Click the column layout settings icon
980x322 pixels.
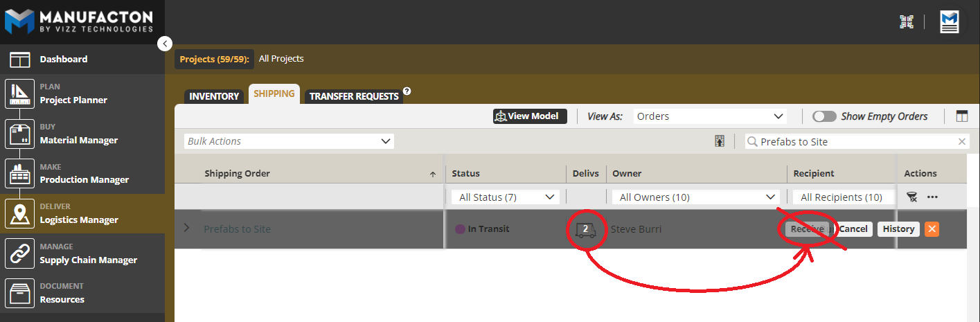(961, 116)
